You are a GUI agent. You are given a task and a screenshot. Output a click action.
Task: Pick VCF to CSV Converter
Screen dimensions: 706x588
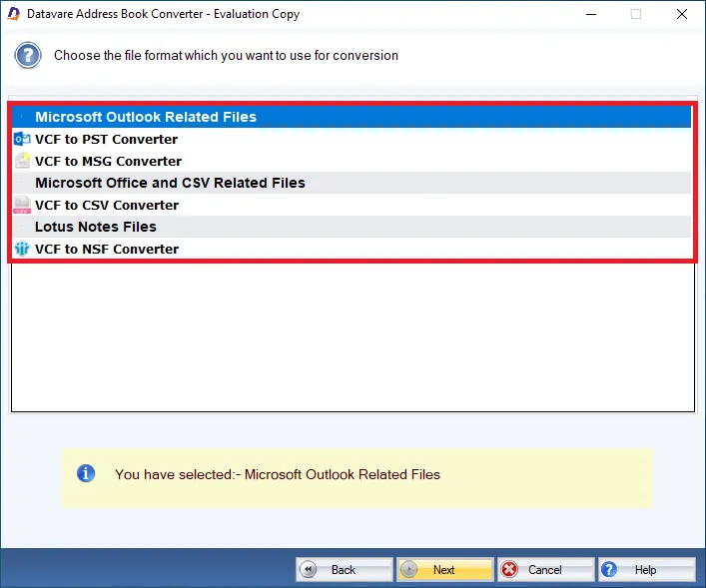pos(352,205)
